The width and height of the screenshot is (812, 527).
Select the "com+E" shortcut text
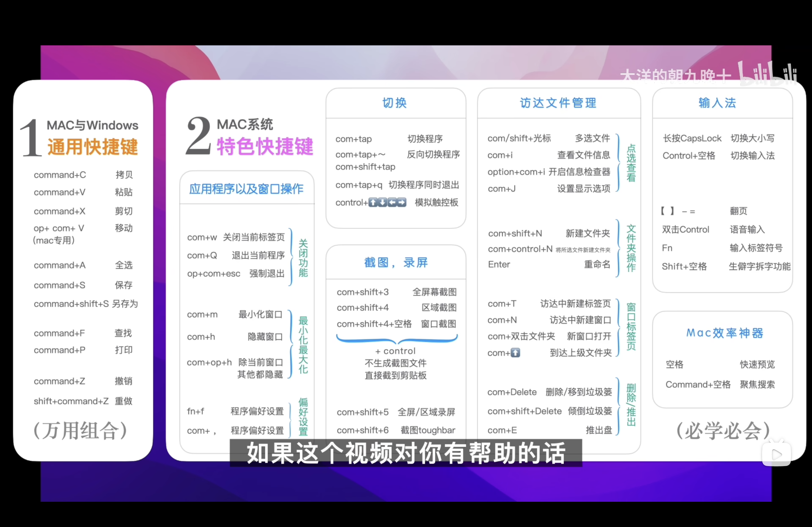tap(502, 430)
